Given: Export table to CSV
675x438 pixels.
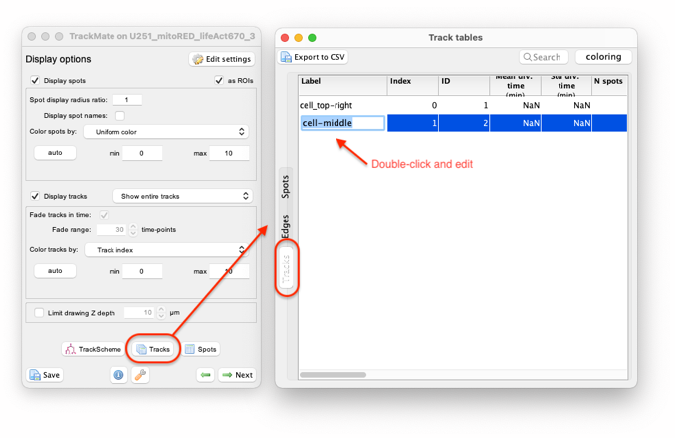Looking at the screenshot, I should coord(313,57).
